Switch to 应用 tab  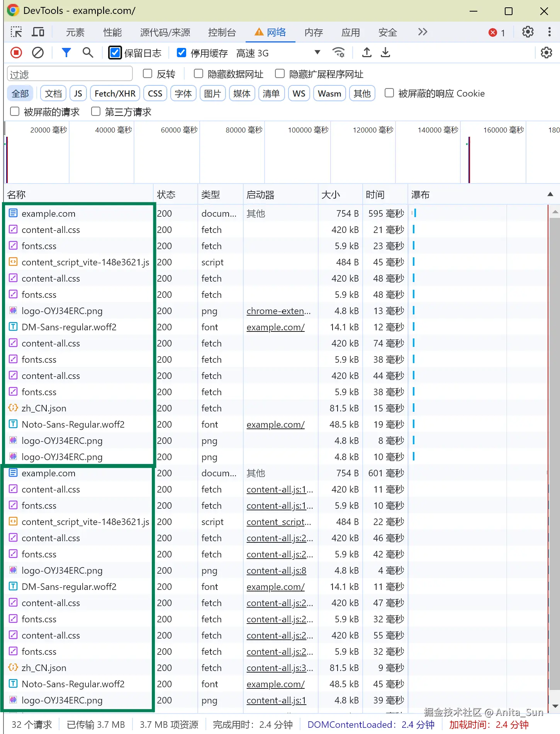(x=351, y=32)
